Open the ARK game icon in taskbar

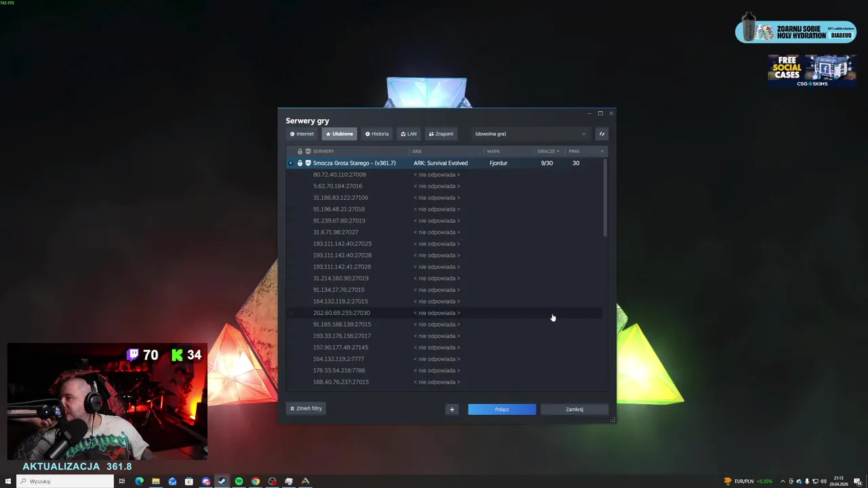coord(305,481)
